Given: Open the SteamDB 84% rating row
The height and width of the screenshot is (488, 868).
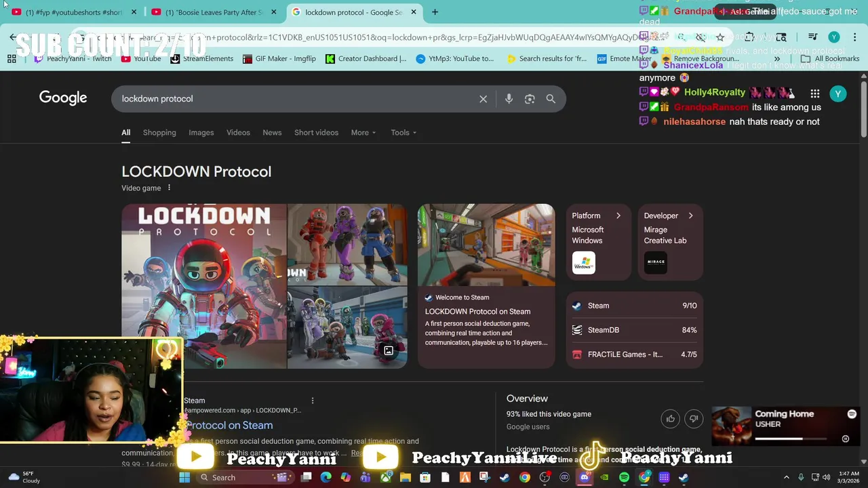Looking at the screenshot, I should click(x=635, y=330).
